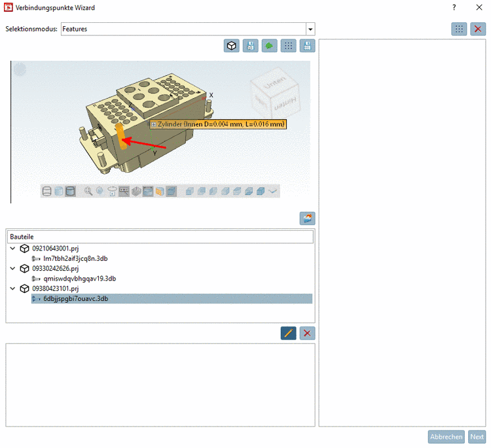
Task: Click the highlighted orange cylinder in the 3D model
Action: tap(120, 137)
